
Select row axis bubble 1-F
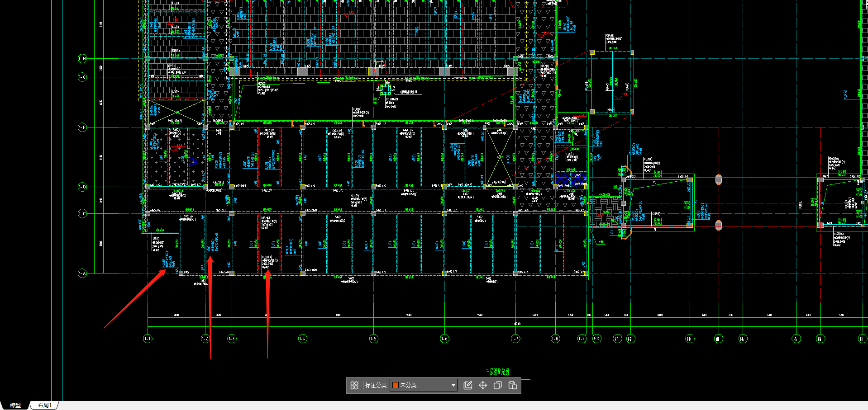point(82,127)
